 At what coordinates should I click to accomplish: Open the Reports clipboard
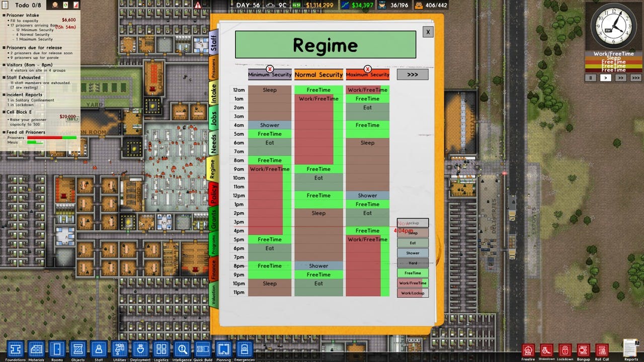pyautogui.click(x=630, y=348)
